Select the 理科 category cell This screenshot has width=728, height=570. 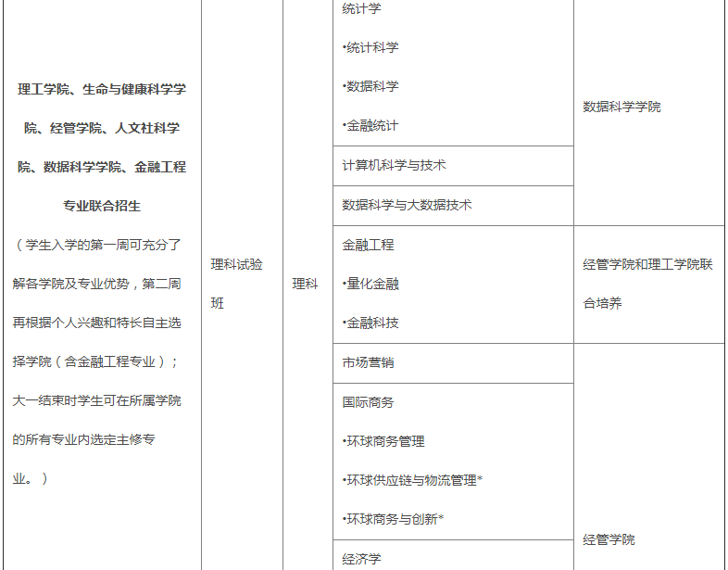[306, 284]
